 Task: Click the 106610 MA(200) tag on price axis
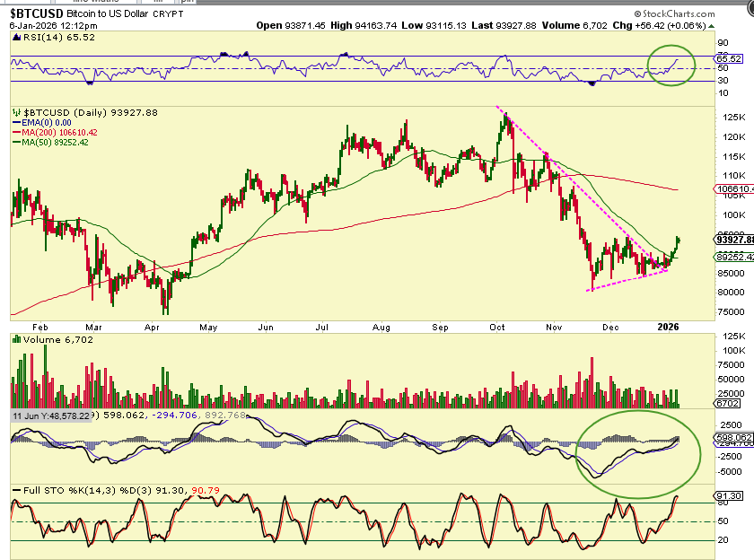click(x=735, y=188)
